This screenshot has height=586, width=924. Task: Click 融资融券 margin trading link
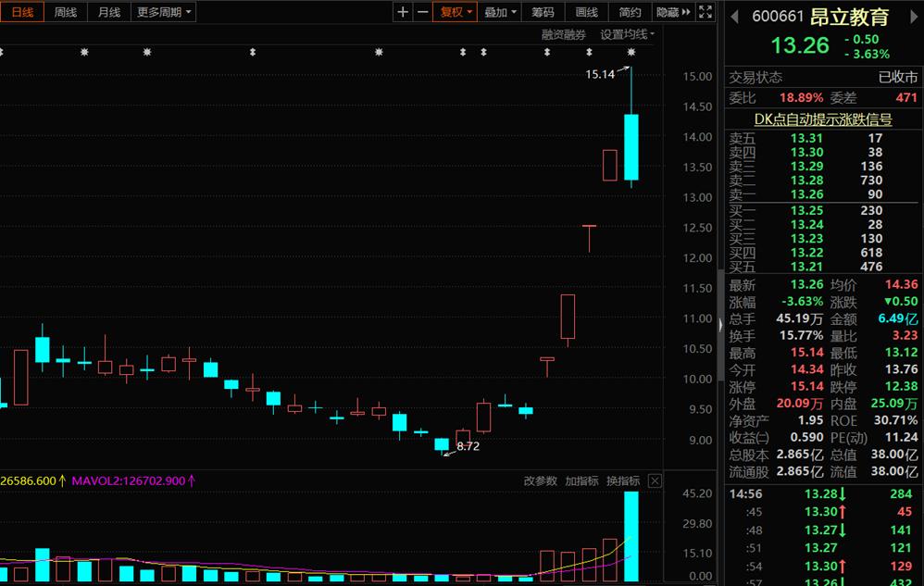point(563,35)
